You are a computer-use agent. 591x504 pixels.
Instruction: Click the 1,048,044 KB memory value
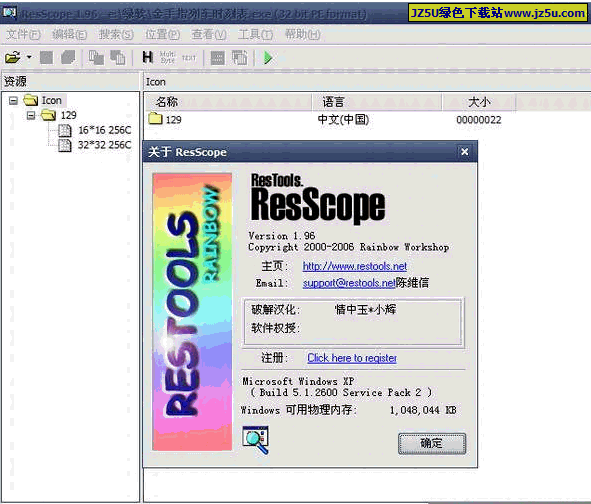423,410
